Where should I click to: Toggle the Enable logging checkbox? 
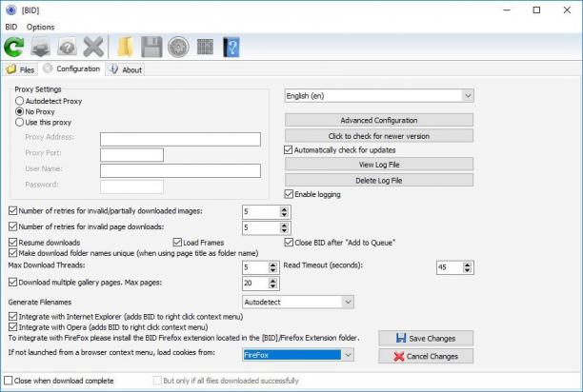[x=289, y=194]
